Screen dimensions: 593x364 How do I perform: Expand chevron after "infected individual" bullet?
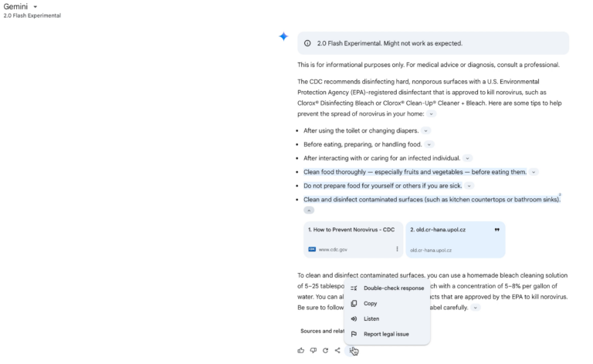(x=467, y=158)
